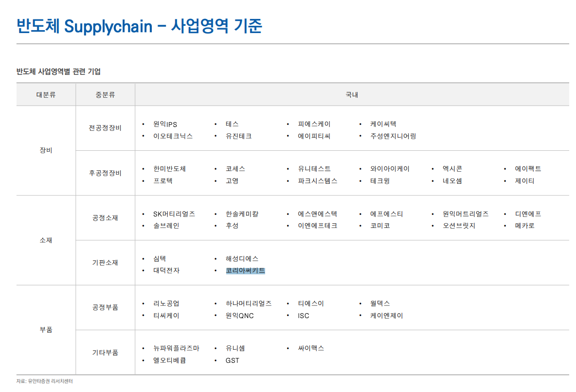
Task: Click the '전공정장비' subcategory cell
Action: tap(105, 128)
